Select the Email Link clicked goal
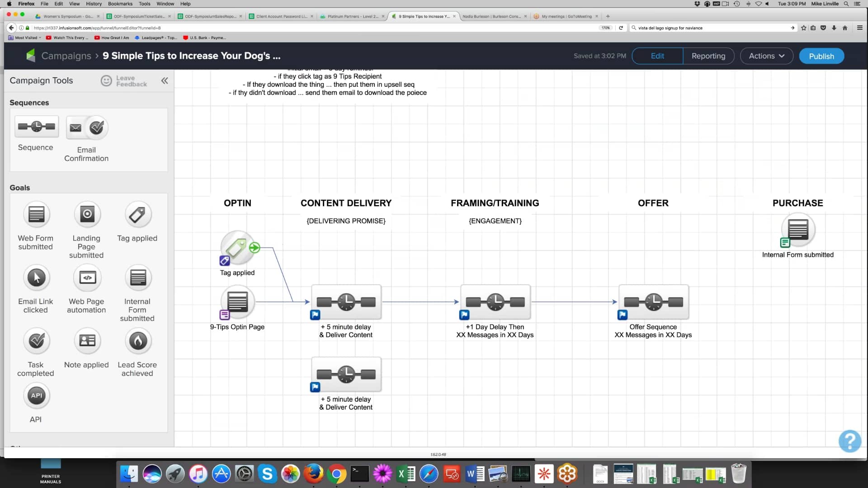The width and height of the screenshot is (868, 488). coord(36,277)
